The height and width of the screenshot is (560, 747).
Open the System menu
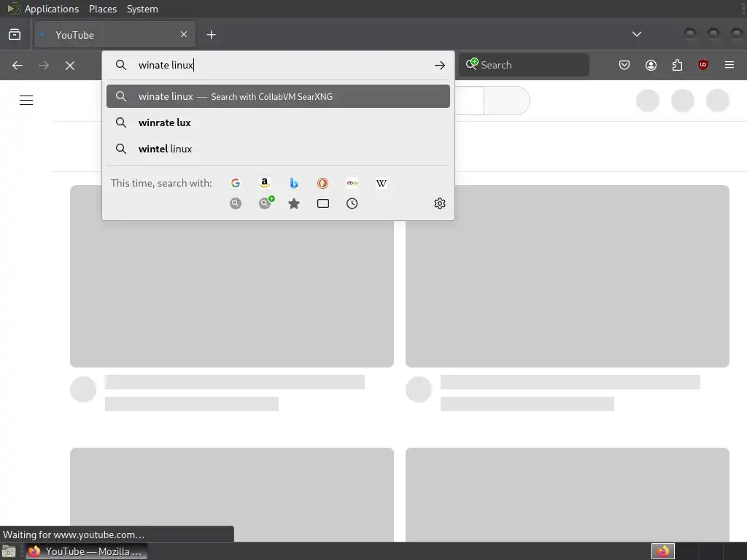(142, 9)
